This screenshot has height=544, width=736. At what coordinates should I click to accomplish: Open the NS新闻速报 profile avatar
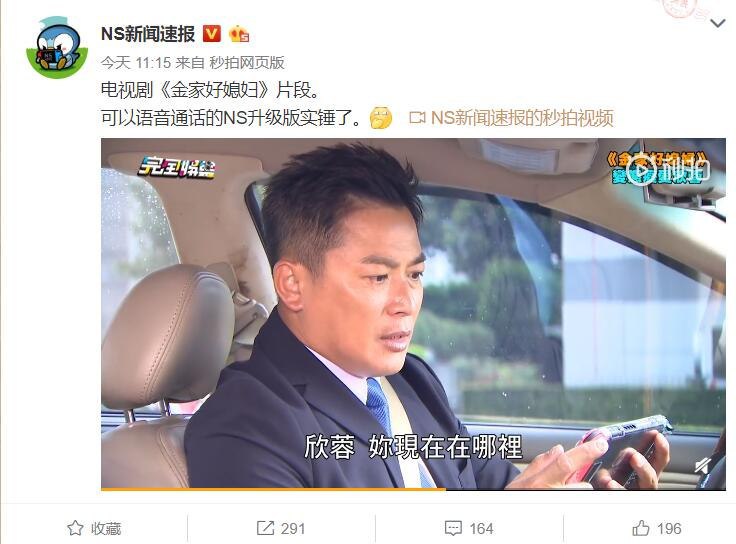[57, 47]
